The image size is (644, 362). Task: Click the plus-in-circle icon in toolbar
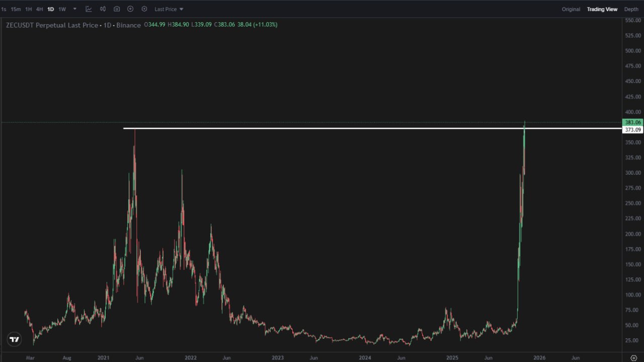[x=130, y=9]
